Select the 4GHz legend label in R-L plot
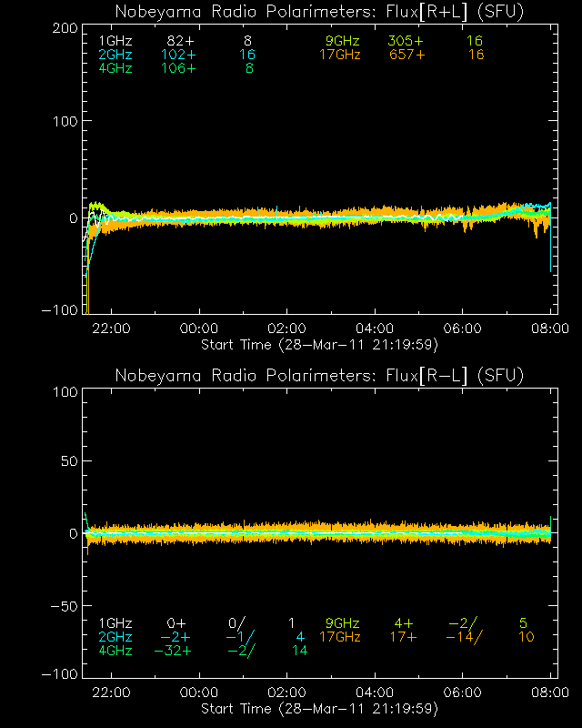 (x=115, y=651)
